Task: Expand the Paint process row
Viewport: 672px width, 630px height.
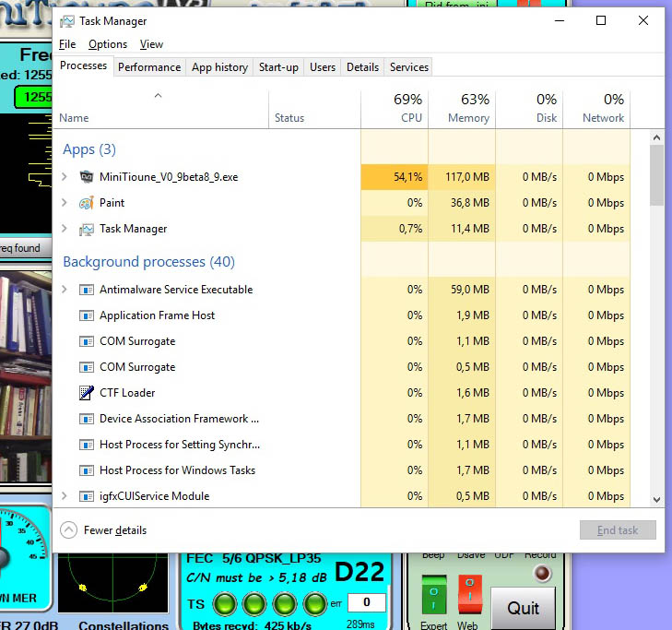Action: pos(64,203)
